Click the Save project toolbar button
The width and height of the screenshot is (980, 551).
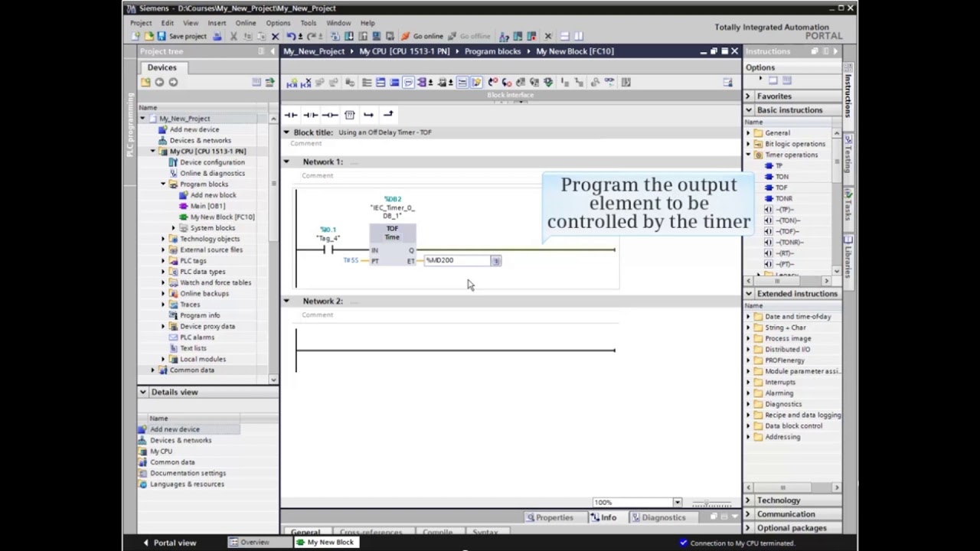181,36
